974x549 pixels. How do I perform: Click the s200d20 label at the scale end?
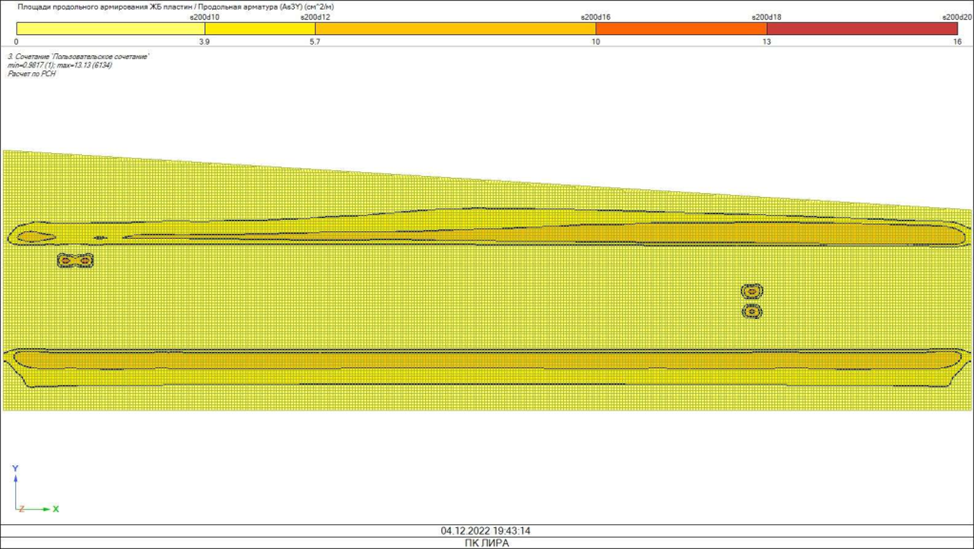[x=957, y=17]
